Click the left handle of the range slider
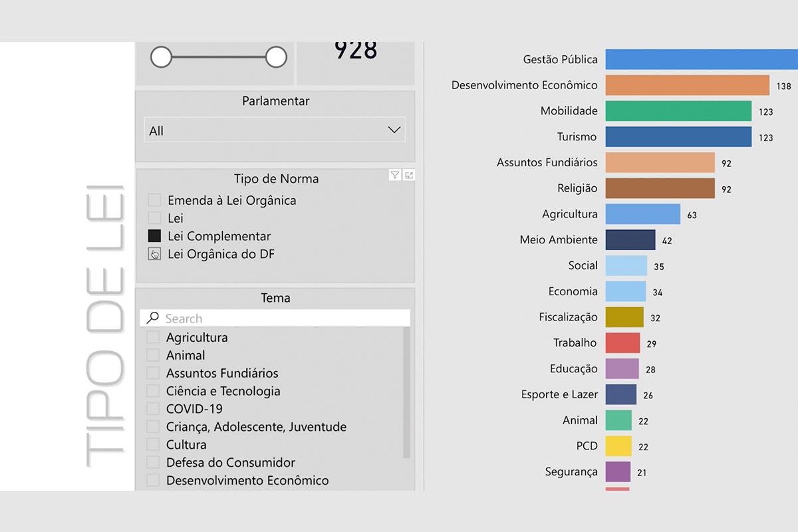This screenshot has width=798, height=532. pyautogui.click(x=161, y=57)
